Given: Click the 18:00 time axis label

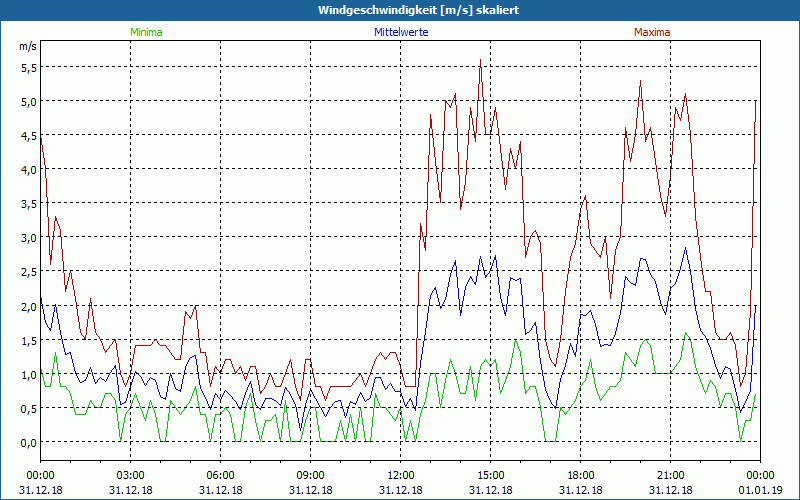Looking at the screenshot, I should (581, 475).
